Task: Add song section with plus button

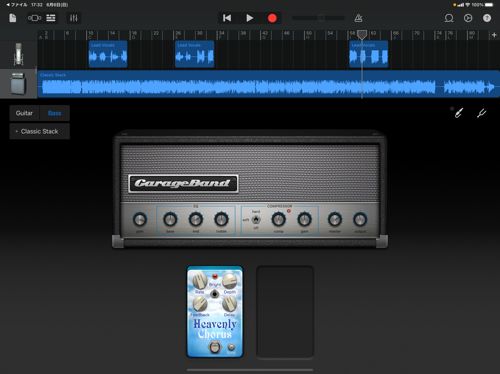Action: coord(494,35)
